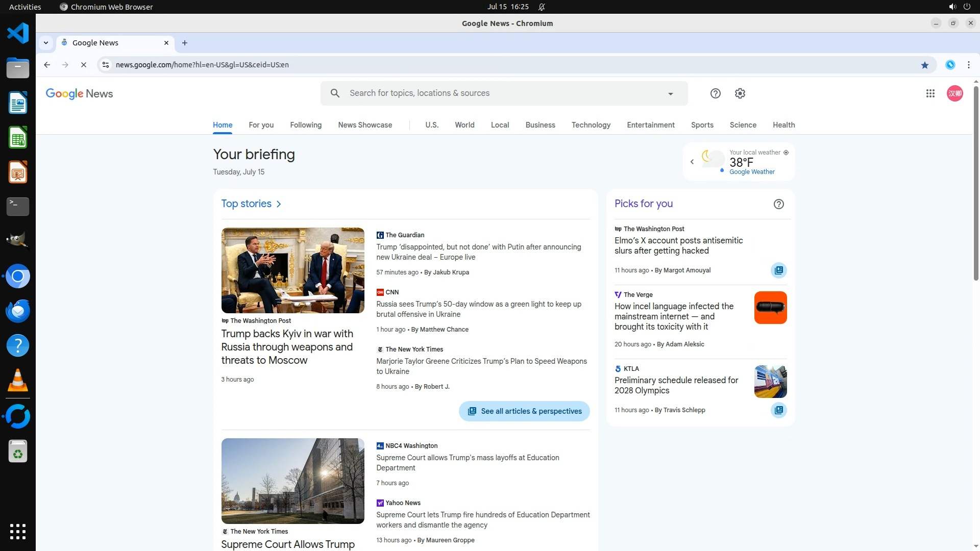Click the use precise location weather icon
Screen dimensions: 980x551
(x=786, y=153)
